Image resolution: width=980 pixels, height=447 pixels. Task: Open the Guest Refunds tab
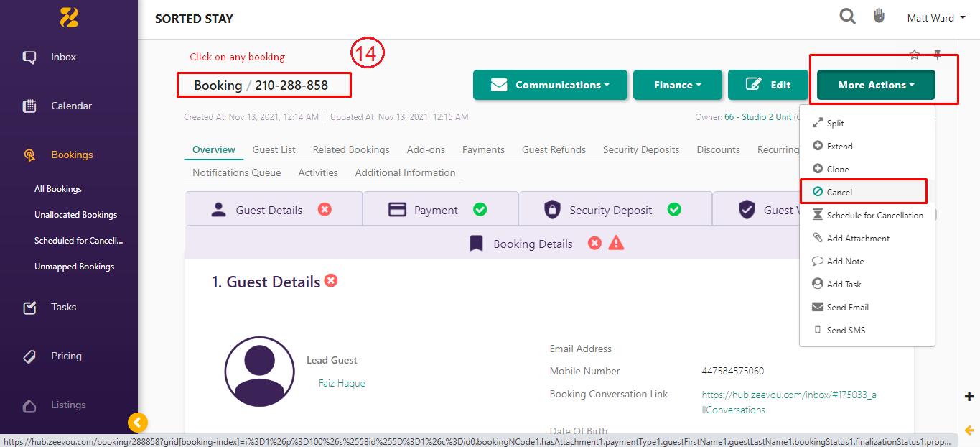click(x=554, y=149)
